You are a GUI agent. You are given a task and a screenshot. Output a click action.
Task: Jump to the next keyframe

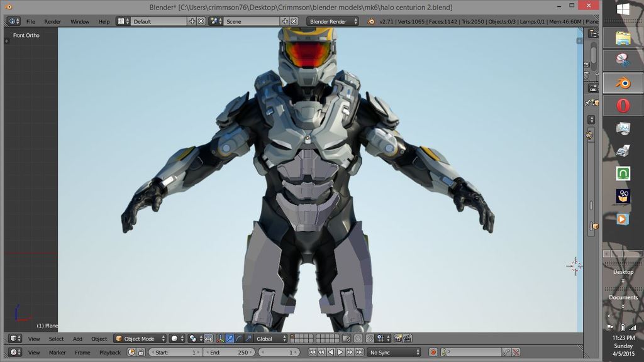tap(350, 352)
